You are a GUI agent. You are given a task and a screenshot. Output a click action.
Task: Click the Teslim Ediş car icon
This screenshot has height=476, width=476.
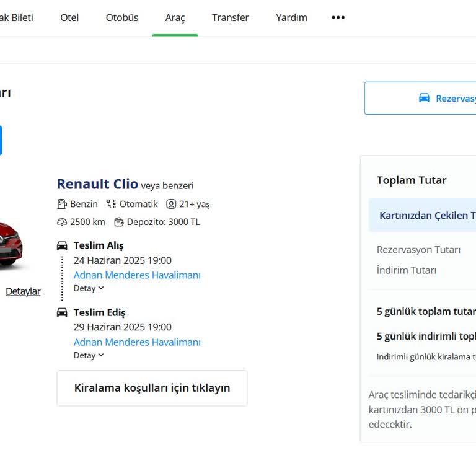point(62,312)
